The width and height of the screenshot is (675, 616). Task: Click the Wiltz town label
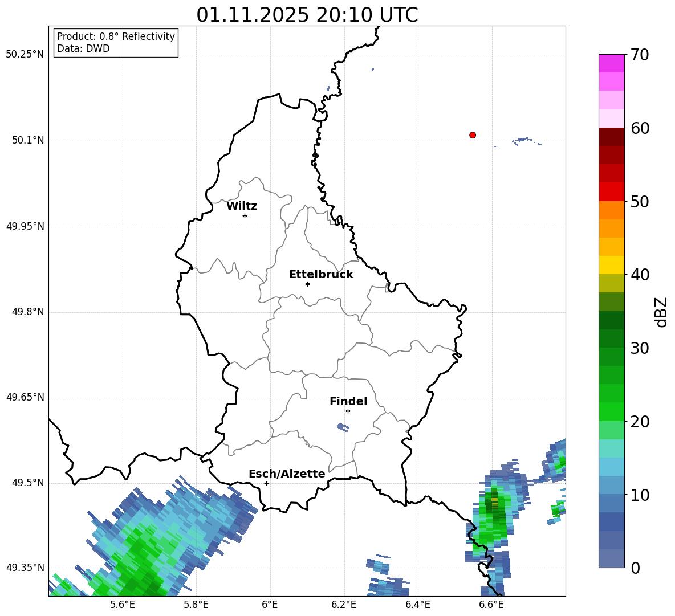[242, 206]
